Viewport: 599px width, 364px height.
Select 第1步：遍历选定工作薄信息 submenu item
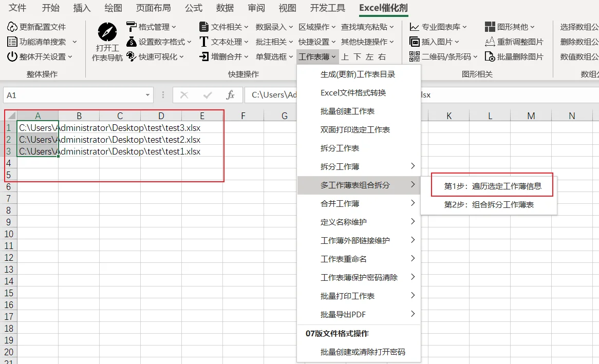493,186
